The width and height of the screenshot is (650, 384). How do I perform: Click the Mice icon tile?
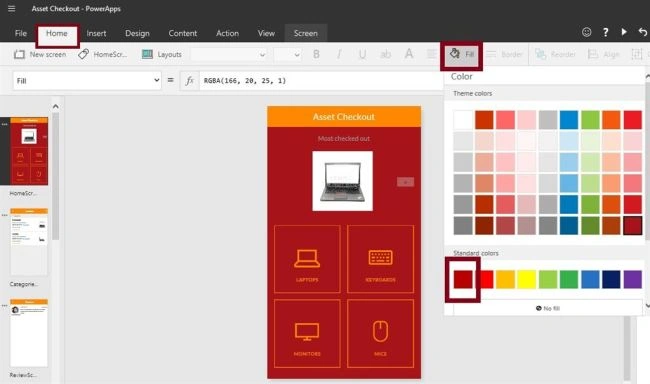[x=381, y=333]
